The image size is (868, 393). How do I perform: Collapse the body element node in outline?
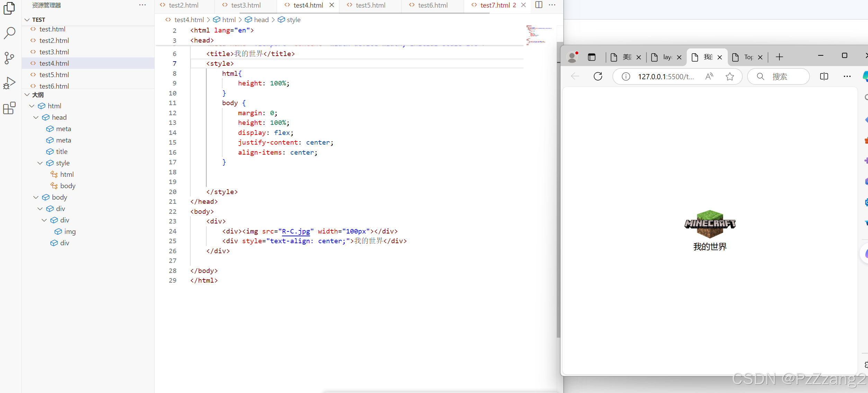pyautogui.click(x=36, y=197)
